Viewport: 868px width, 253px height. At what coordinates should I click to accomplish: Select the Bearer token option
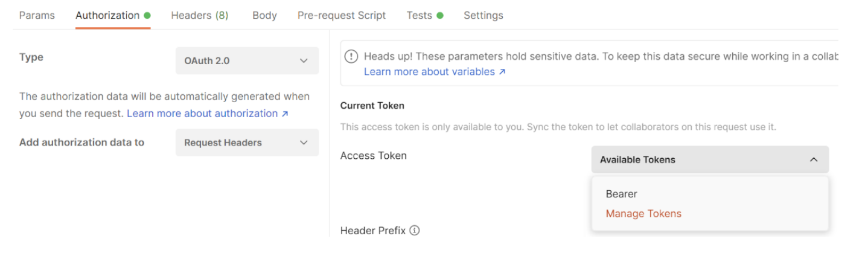(x=621, y=194)
